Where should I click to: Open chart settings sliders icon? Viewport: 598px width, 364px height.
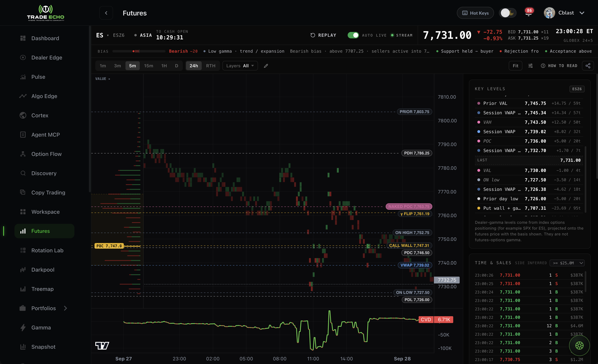click(x=530, y=66)
